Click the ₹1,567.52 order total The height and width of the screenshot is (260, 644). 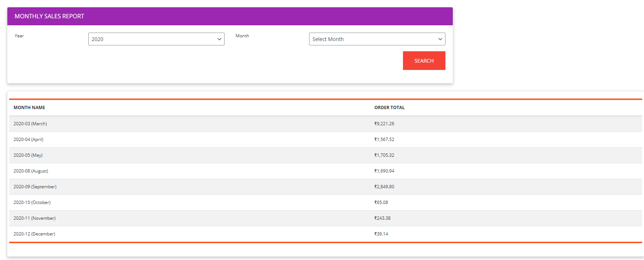(x=384, y=140)
